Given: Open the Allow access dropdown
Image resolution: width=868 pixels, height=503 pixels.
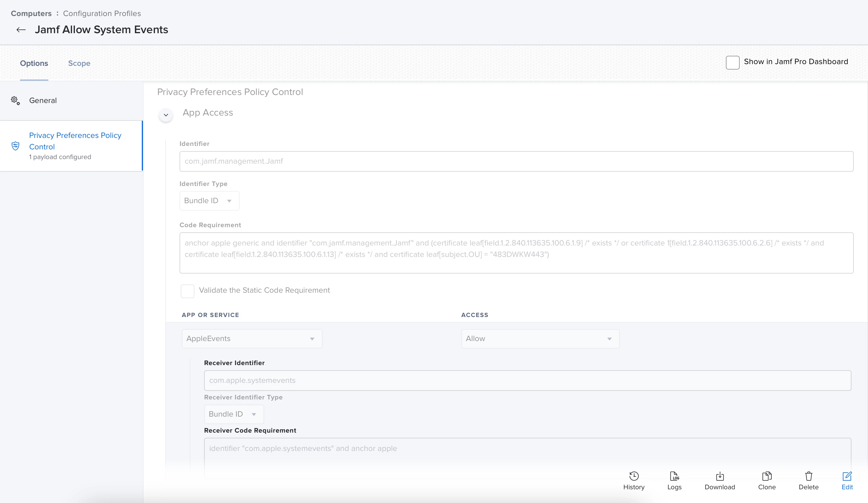Looking at the screenshot, I should pyautogui.click(x=540, y=338).
